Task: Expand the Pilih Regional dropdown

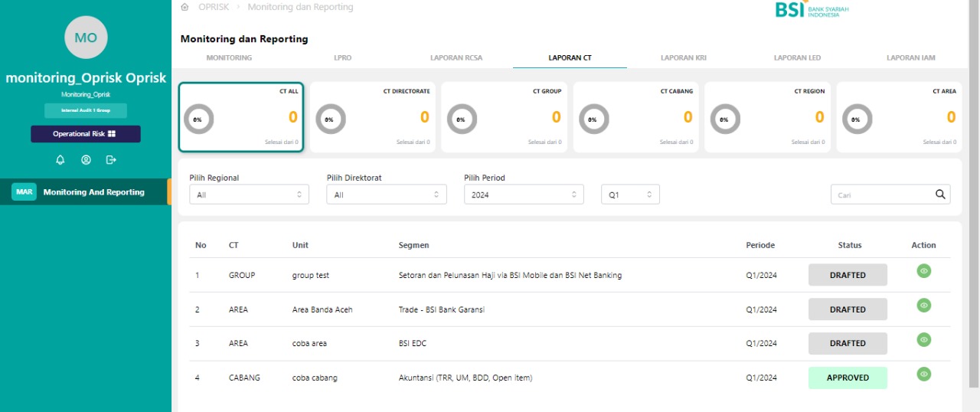Action: [x=249, y=195]
